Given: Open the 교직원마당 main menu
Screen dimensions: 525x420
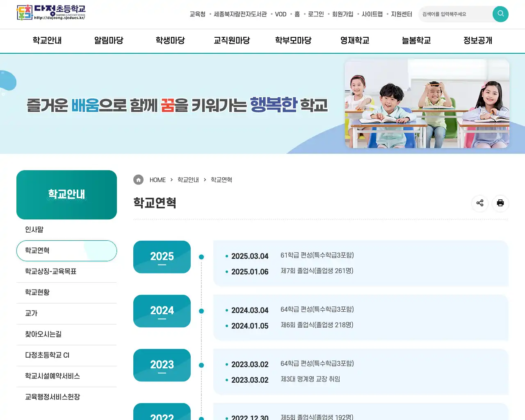Looking at the screenshot, I should (x=232, y=41).
